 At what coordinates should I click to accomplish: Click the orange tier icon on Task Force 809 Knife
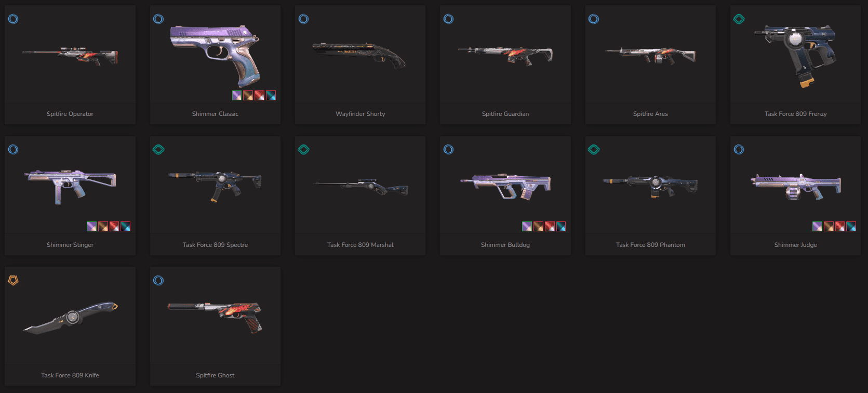click(14, 281)
